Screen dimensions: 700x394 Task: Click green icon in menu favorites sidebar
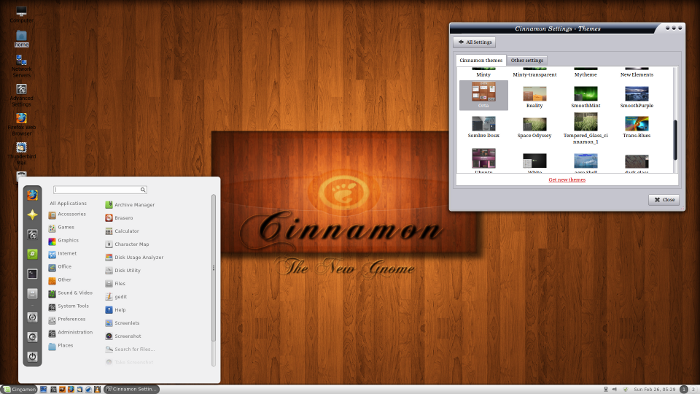click(x=32, y=254)
